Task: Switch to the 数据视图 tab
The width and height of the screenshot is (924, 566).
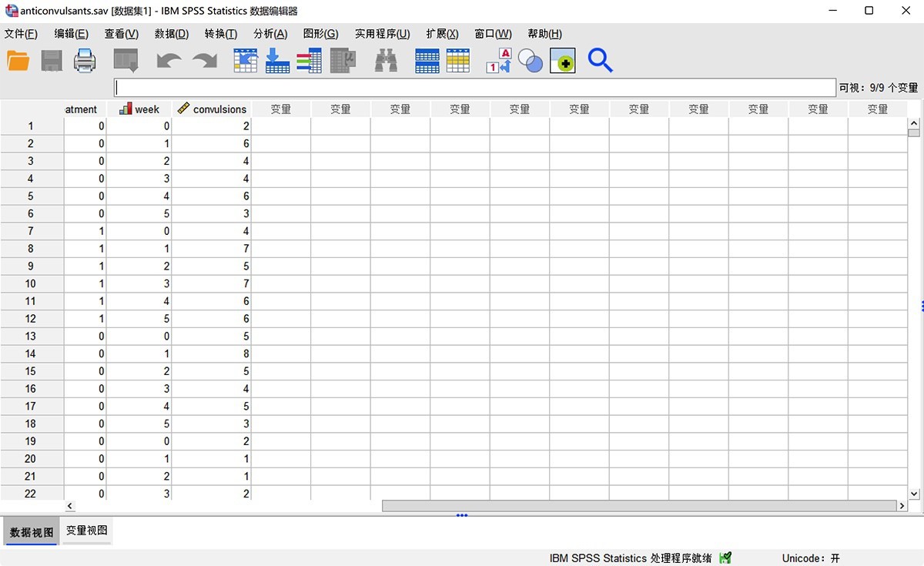Action: tap(31, 531)
